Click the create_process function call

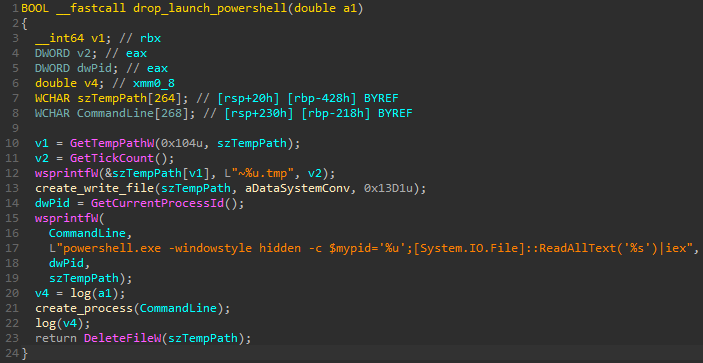[x=84, y=308]
